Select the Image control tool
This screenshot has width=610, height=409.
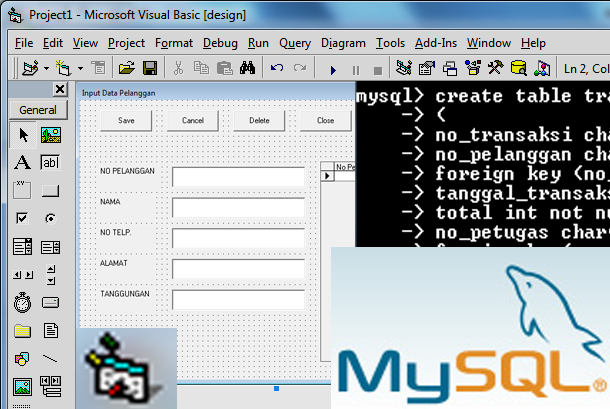click(x=22, y=387)
